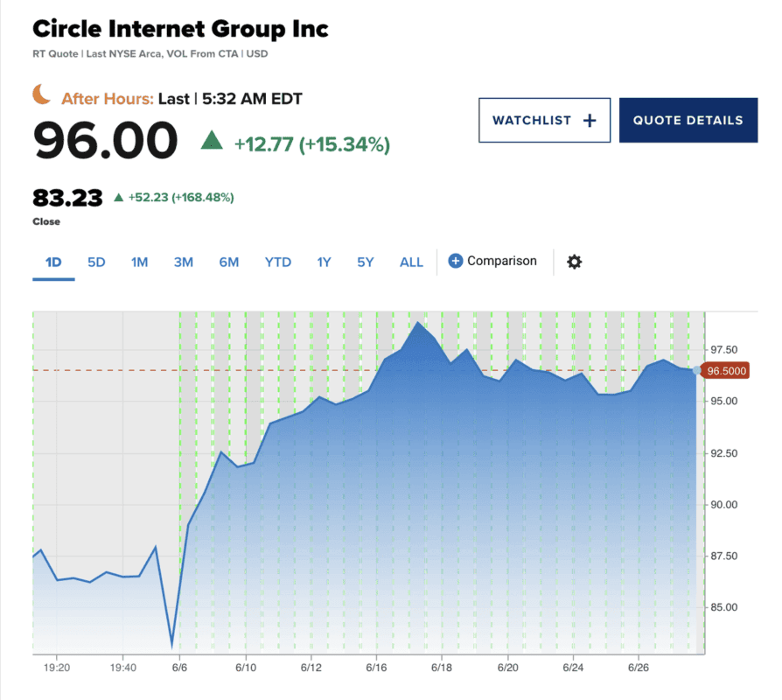
Task: Switch chart to 6M range
Action: [228, 262]
